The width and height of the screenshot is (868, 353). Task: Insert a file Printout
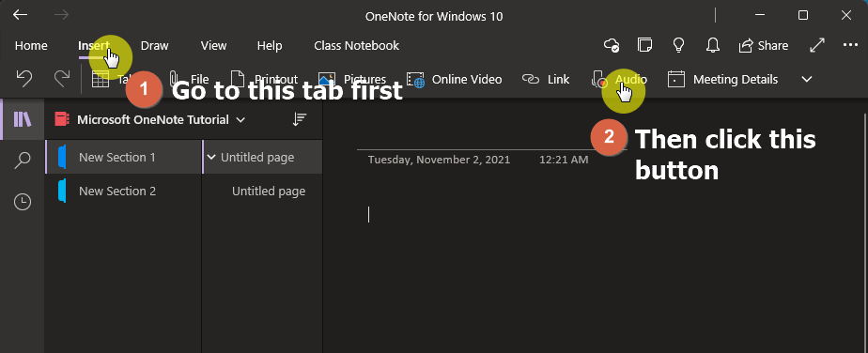pyautogui.click(x=264, y=79)
